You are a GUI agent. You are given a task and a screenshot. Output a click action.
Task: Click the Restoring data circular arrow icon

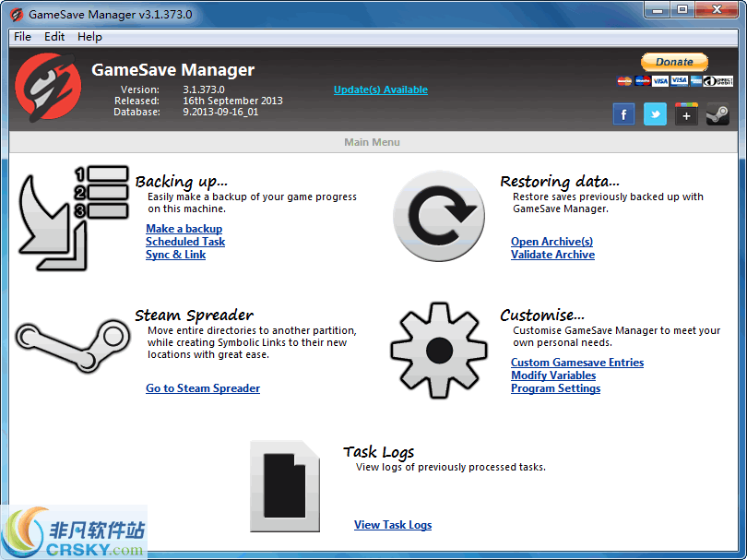(x=439, y=215)
